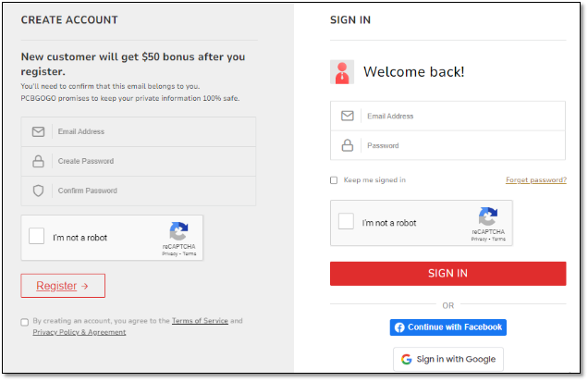Open the Terms of Service link
The height and width of the screenshot is (382, 588).
click(200, 321)
